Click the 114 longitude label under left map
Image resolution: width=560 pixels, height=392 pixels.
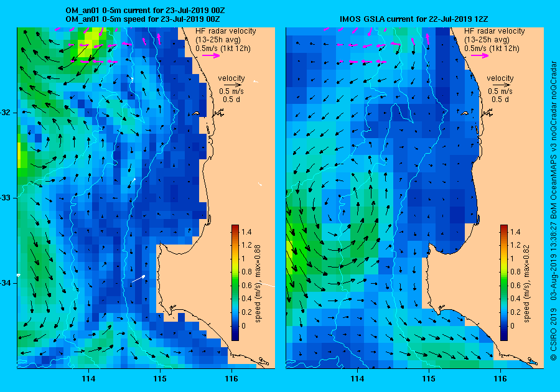(88, 379)
